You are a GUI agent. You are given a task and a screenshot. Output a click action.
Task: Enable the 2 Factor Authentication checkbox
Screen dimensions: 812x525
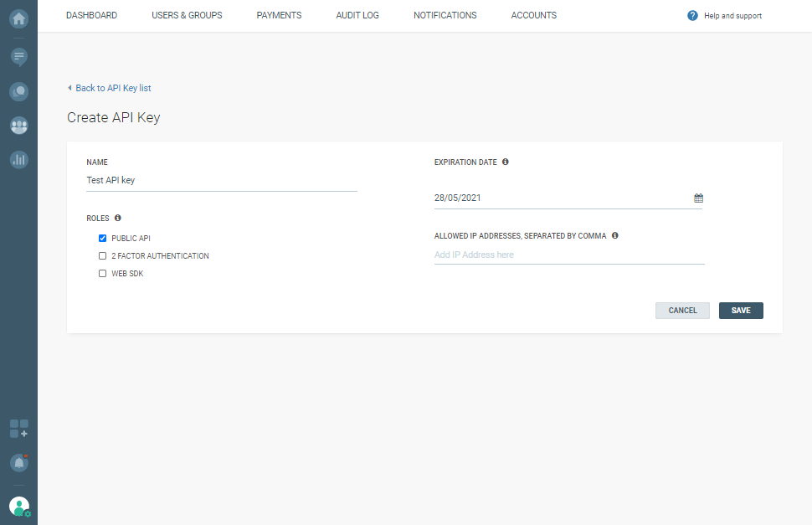pyautogui.click(x=102, y=256)
